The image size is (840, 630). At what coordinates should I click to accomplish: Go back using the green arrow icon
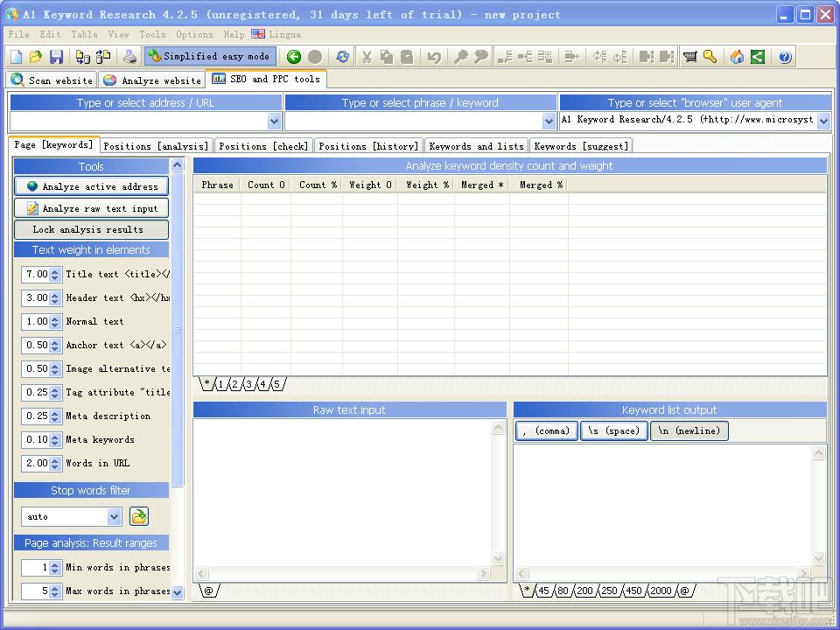294,57
